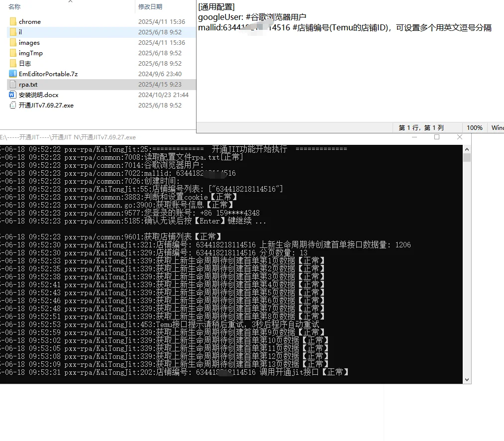Click the console scrollbar down arrow
This screenshot has height=441, width=504.
[x=467, y=380]
